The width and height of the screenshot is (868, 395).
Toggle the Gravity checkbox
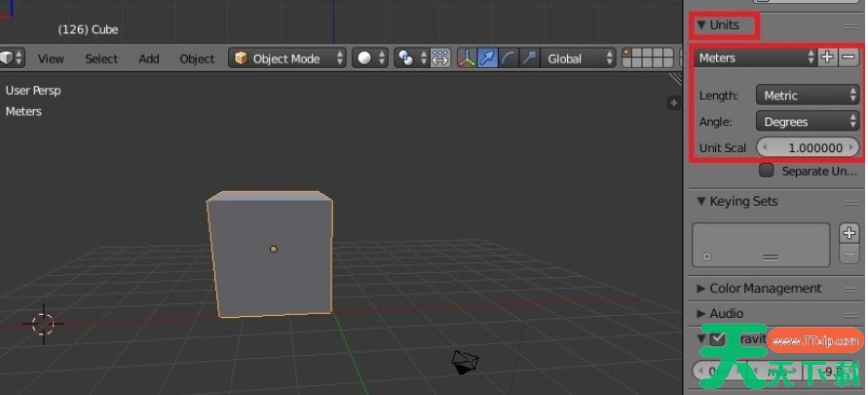pyautogui.click(x=717, y=338)
